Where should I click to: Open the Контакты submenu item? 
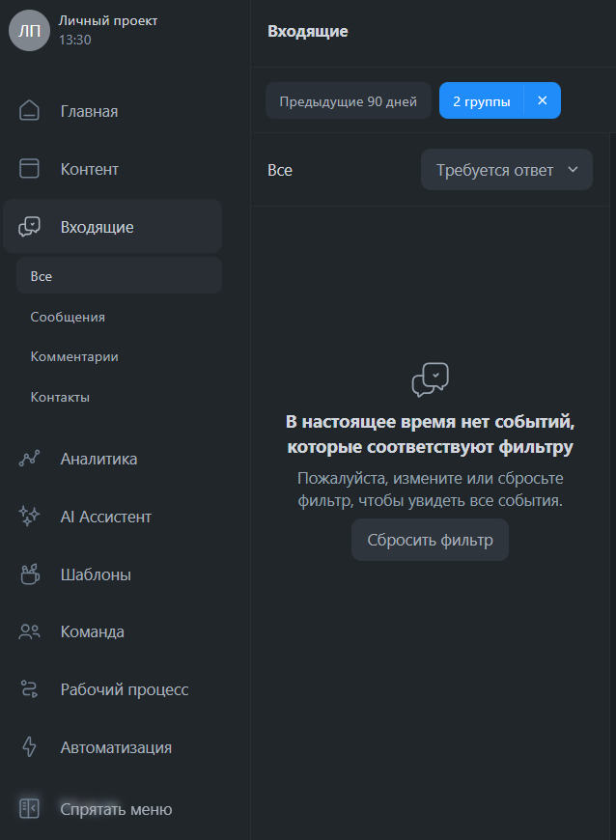[60, 397]
